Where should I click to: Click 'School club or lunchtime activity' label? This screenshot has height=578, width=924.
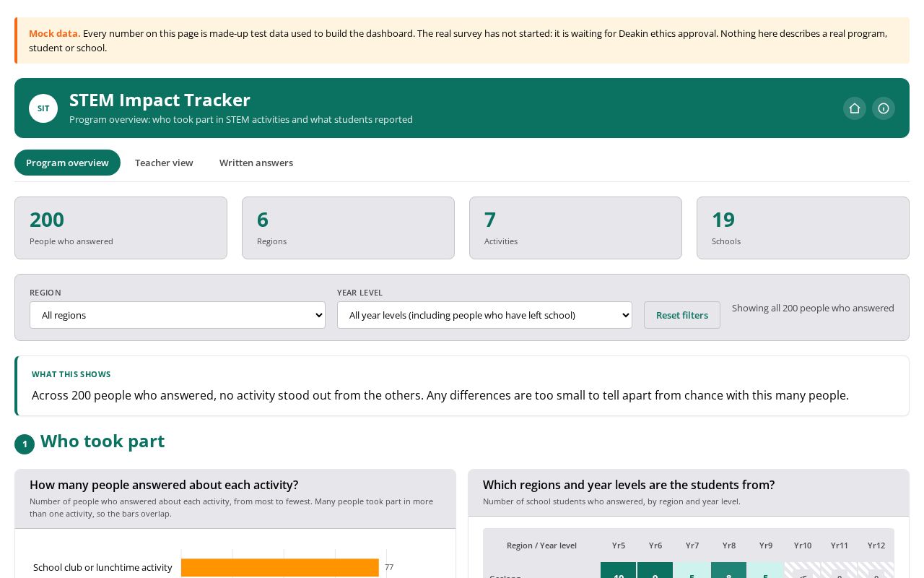pyautogui.click(x=103, y=567)
